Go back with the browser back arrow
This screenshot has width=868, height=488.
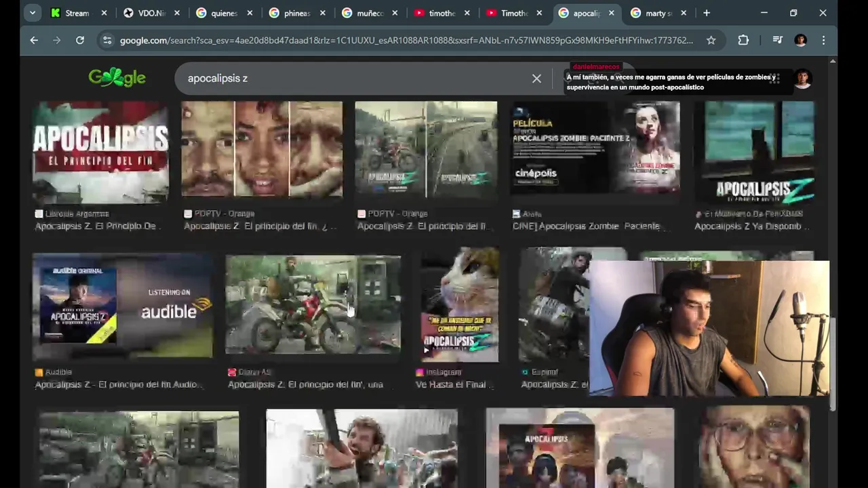pos(34,40)
